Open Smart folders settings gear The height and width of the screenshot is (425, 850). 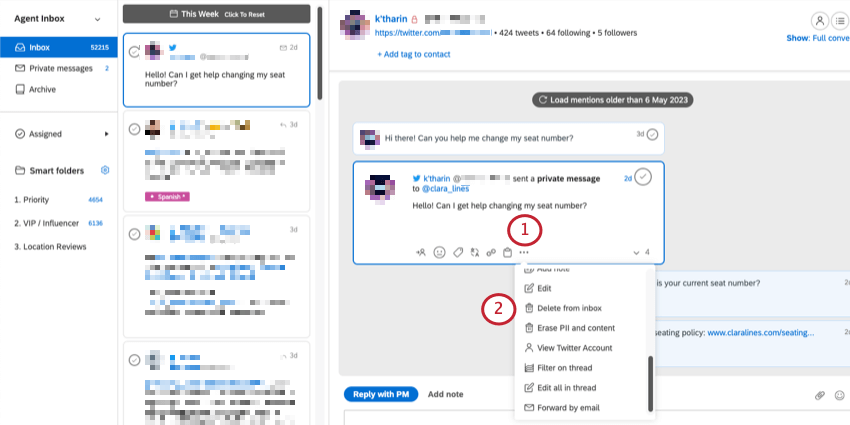click(x=105, y=170)
